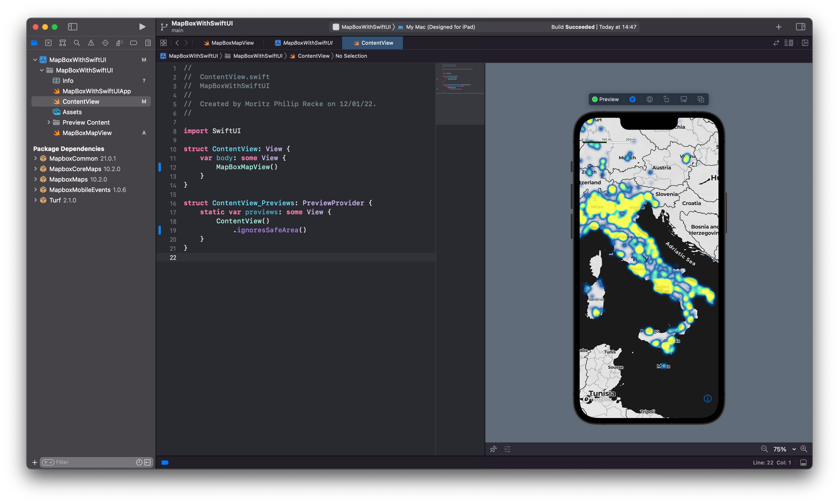This screenshot has width=839, height=504.
Task: Pin the preview at the canvas bottom
Action: click(x=493, y=449)
